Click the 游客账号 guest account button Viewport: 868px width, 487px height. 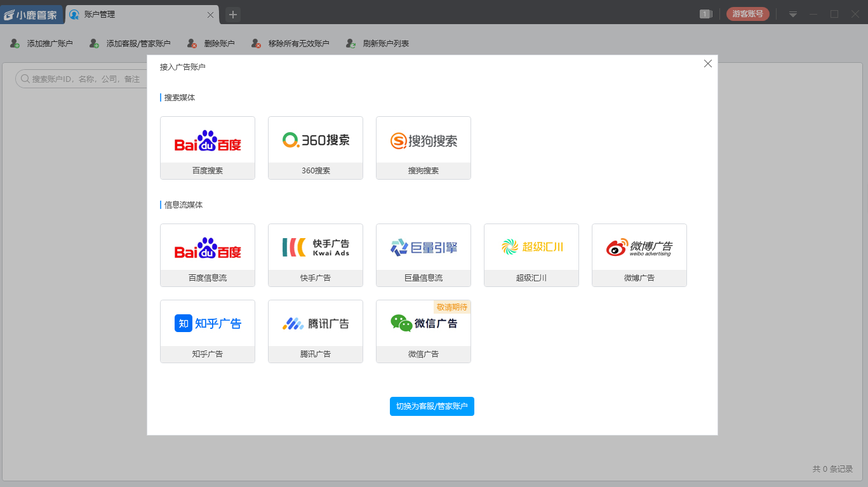748,14
